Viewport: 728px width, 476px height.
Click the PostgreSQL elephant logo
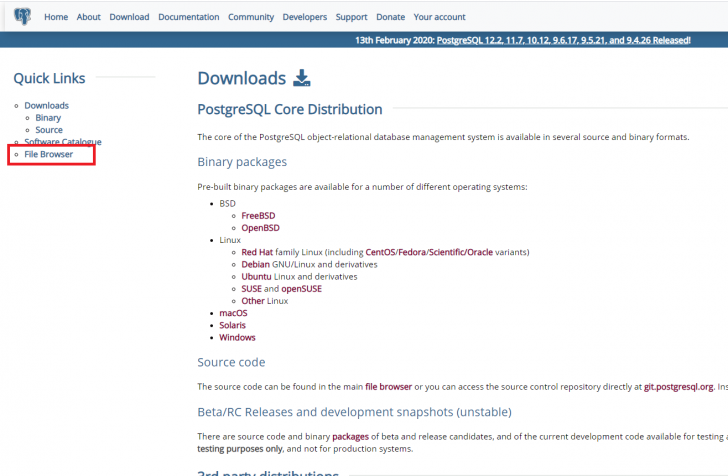coord(22,17)
